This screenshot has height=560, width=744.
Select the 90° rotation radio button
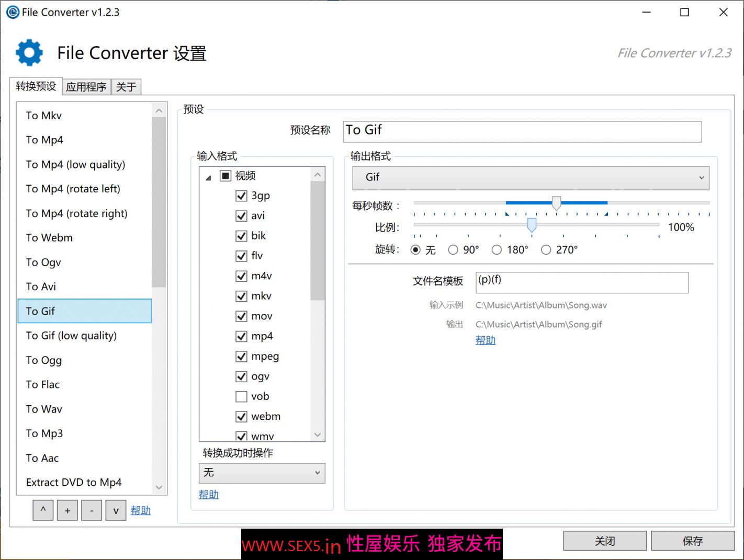pos(453,250)
